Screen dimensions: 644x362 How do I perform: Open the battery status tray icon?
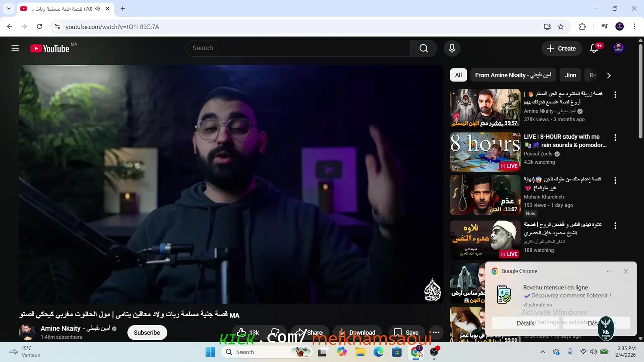tap(604, 352)
